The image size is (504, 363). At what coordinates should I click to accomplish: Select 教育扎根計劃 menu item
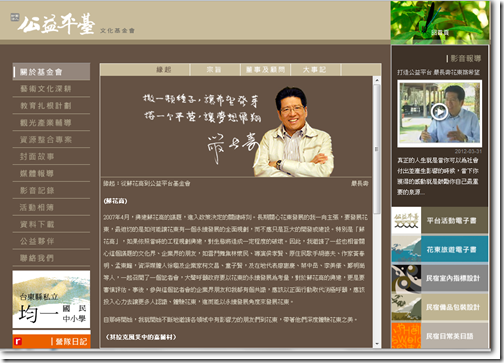tap(51, 106)
